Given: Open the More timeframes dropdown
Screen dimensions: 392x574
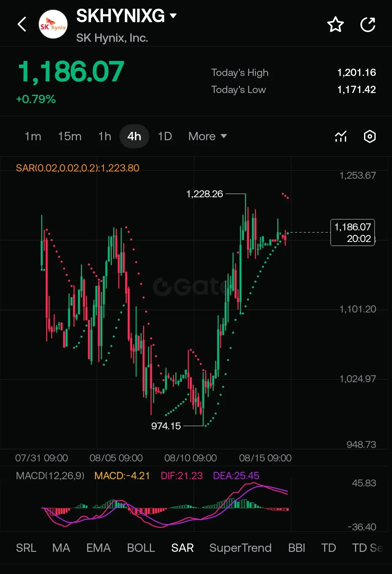Looking at the screenshot, I should pos(208,136).
